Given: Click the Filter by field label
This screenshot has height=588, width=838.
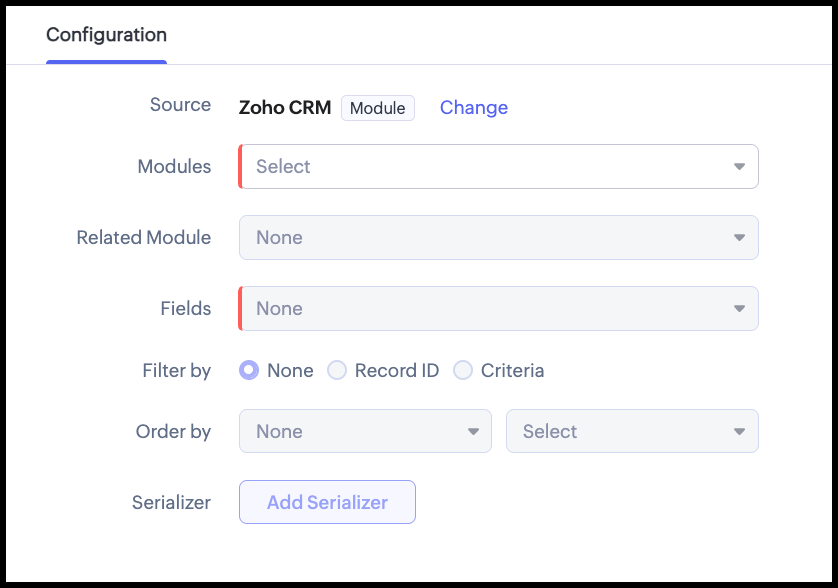Looking at the screenshot, I should click(x=176, y=371).
